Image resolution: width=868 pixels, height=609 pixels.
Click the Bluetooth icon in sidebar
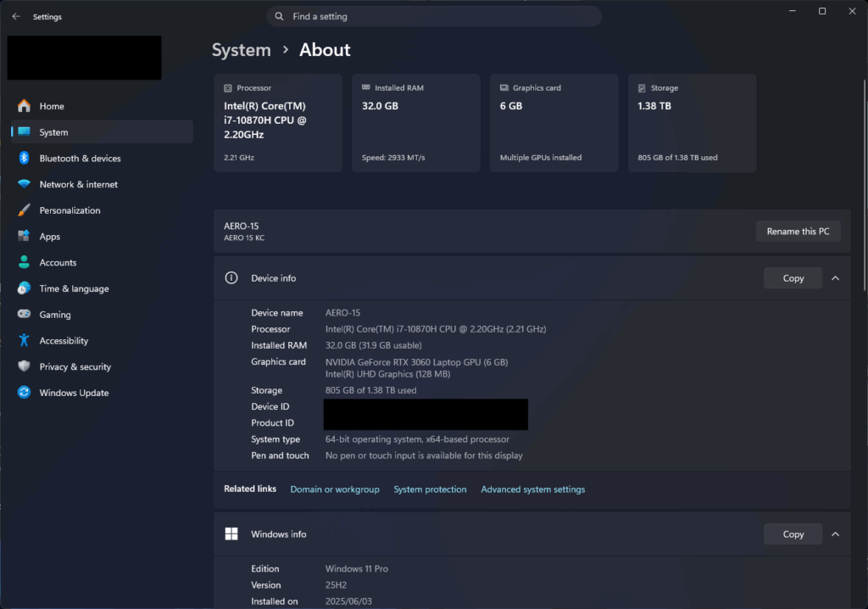pos(24,158)
